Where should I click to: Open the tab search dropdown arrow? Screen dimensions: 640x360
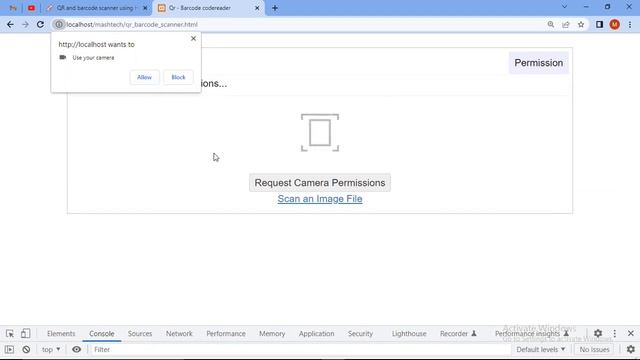click(564, 7)
